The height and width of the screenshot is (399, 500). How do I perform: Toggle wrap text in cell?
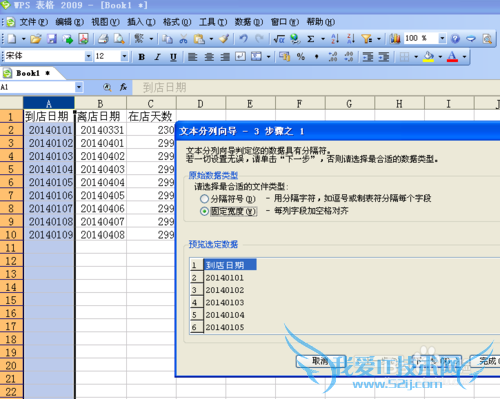tap(240, 57)
